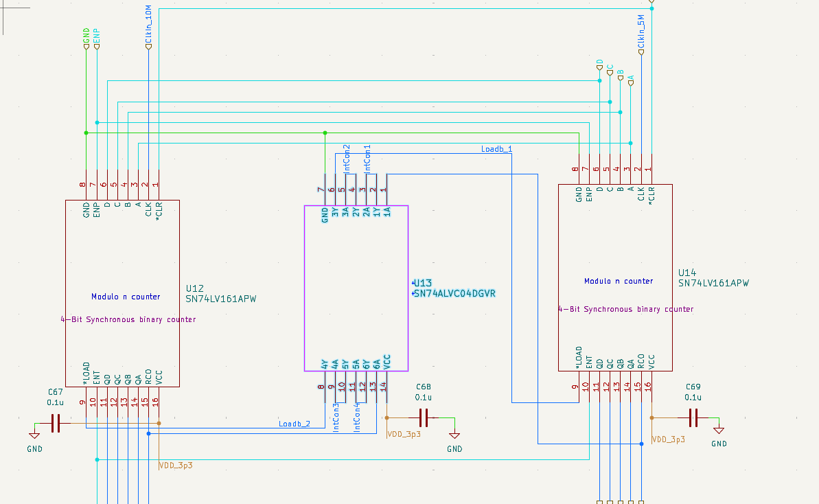
Task: Select the U13 SN74ALVC04DGVR inverter symbol
Action: click(x=356, y=288)
